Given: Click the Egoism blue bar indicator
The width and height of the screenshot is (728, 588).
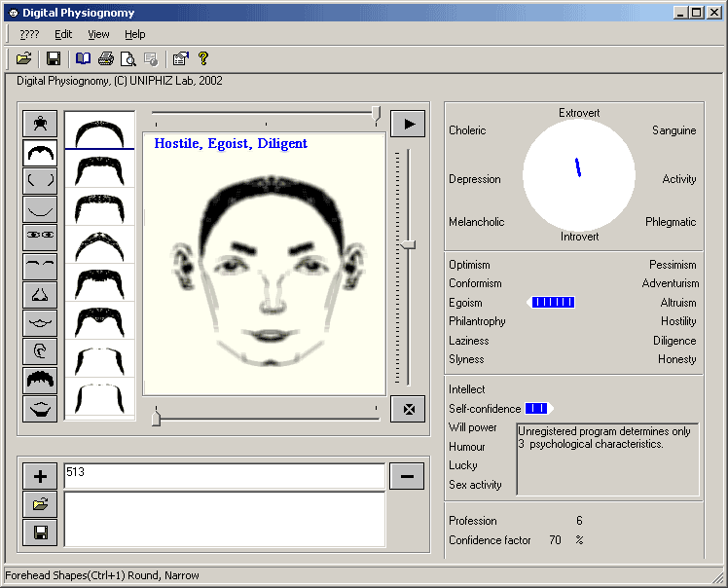Looking at the screenshot, I should click(x=553, y=303).
